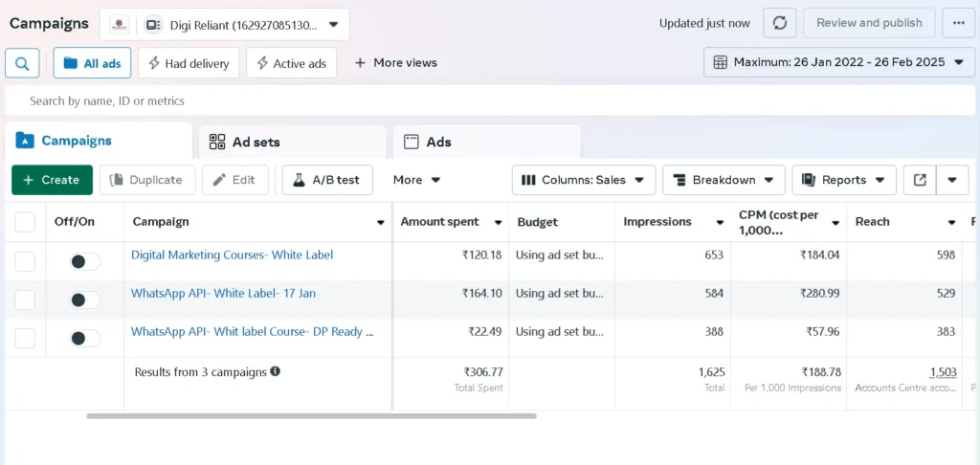This screenshot has height=465, width=980.
Task: Filter by Had delivery
Action: point(189,63)
